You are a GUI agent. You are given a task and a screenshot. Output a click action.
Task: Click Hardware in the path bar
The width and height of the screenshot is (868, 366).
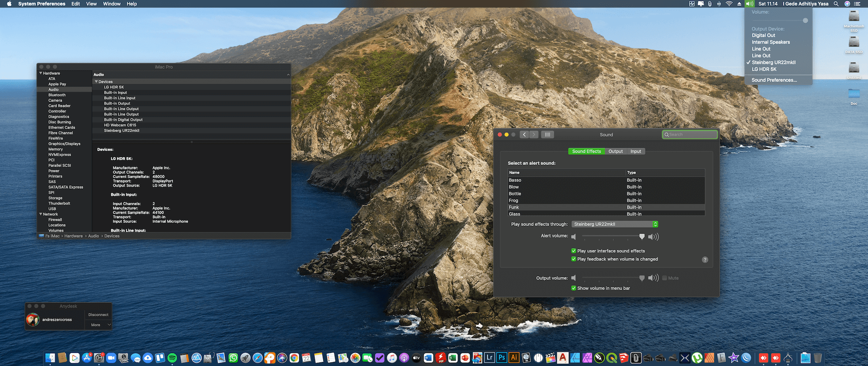point(73,236)
